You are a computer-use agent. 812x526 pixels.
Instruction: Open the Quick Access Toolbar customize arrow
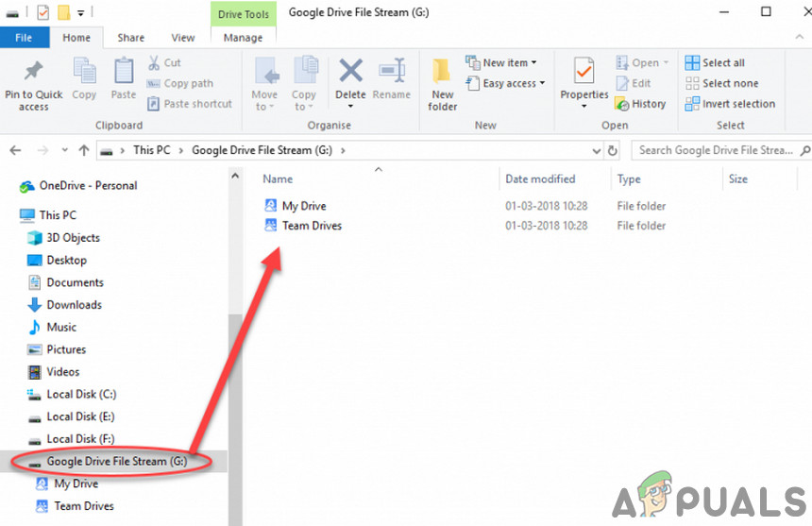tap(81, 13)
